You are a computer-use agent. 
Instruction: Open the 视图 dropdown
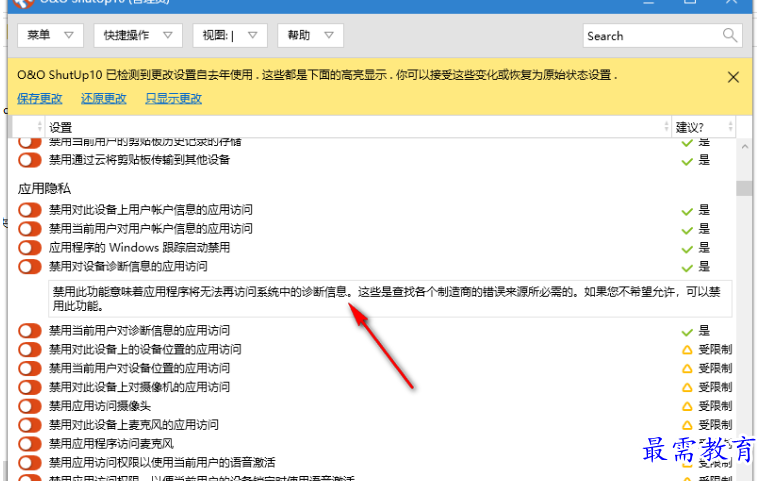pyautogui.click(x=230, y=35)
